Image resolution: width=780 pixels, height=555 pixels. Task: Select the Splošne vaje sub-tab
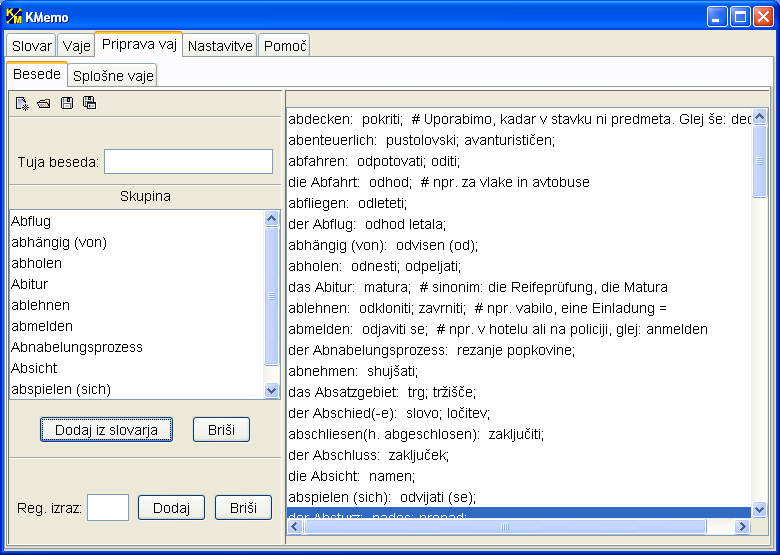point(113,75)
